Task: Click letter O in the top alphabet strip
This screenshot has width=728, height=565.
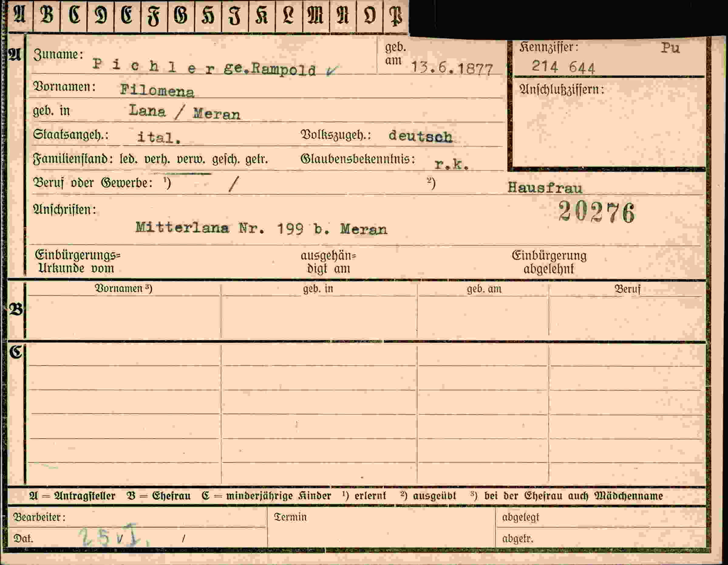Action: [x=369, y=16]
